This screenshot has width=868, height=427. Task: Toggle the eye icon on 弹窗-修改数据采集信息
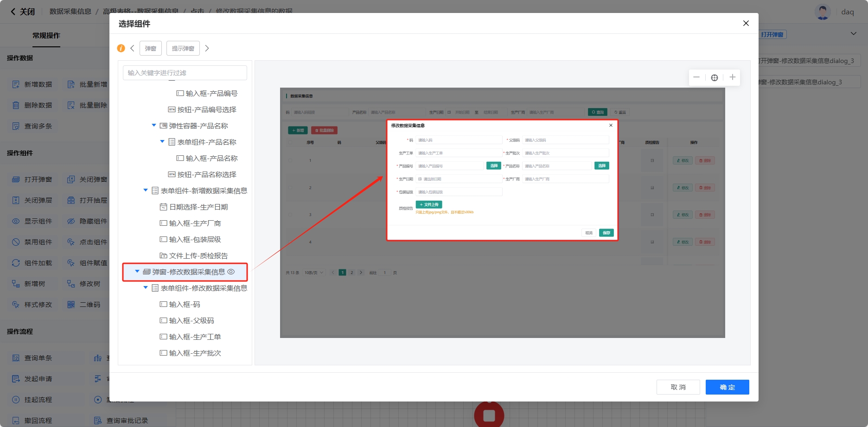[x=231, y=272]
